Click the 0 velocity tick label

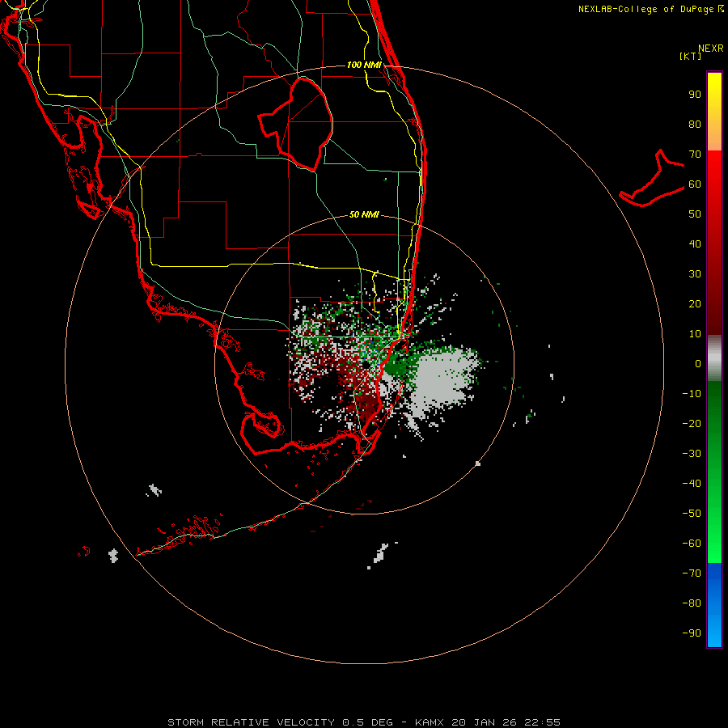[x=698, y=364]
